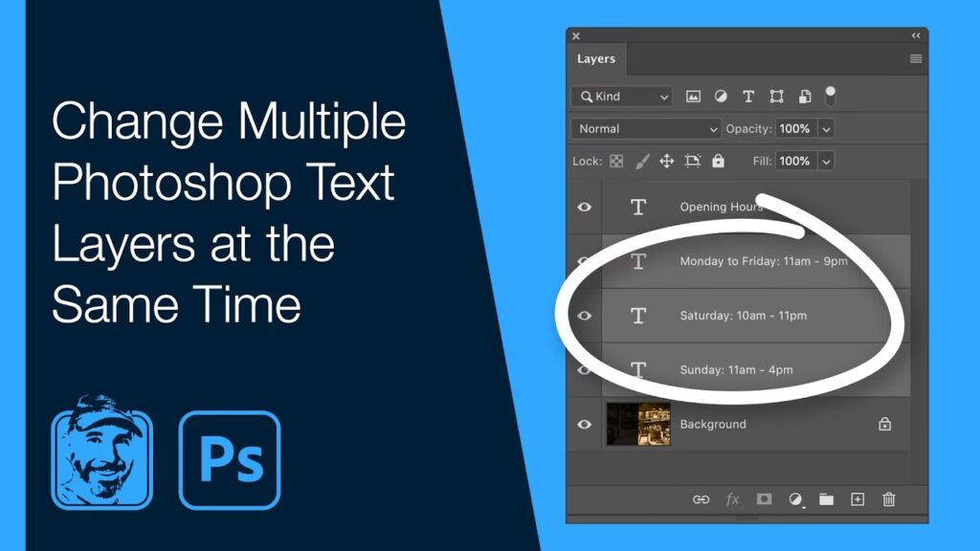Open the Kind filter type dropdown

pyautogui.click(x=622, y=97)
